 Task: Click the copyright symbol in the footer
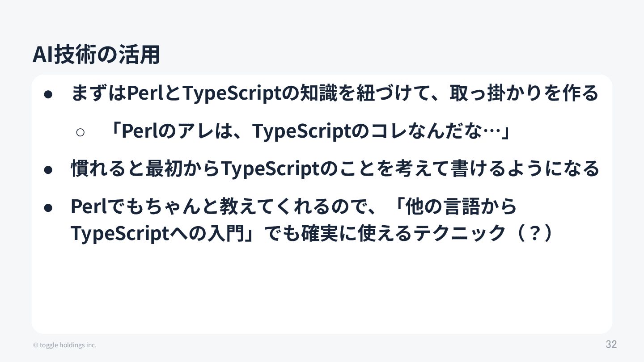point(35,345)
